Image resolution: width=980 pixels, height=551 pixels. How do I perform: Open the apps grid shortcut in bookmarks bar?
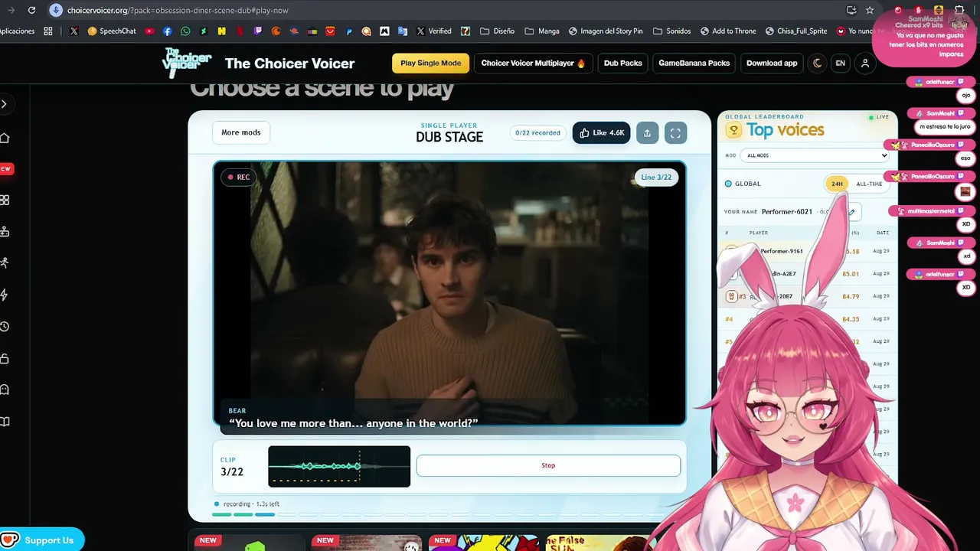48,31
